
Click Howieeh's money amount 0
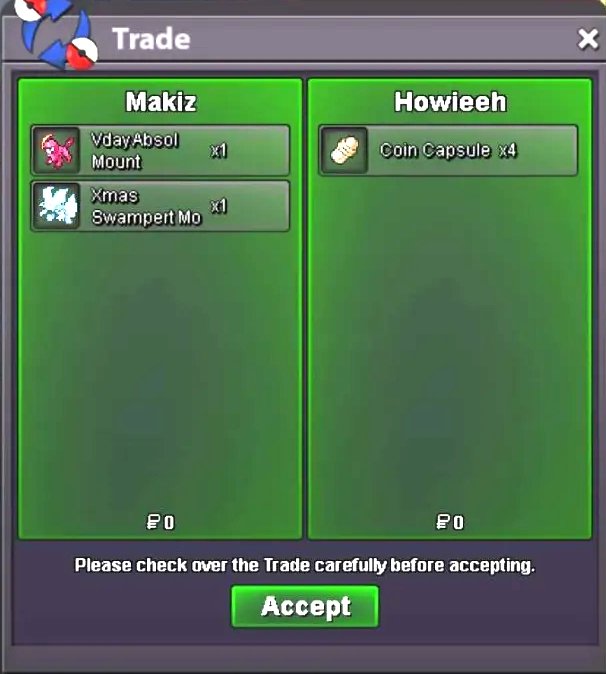(x=459, y=522)
